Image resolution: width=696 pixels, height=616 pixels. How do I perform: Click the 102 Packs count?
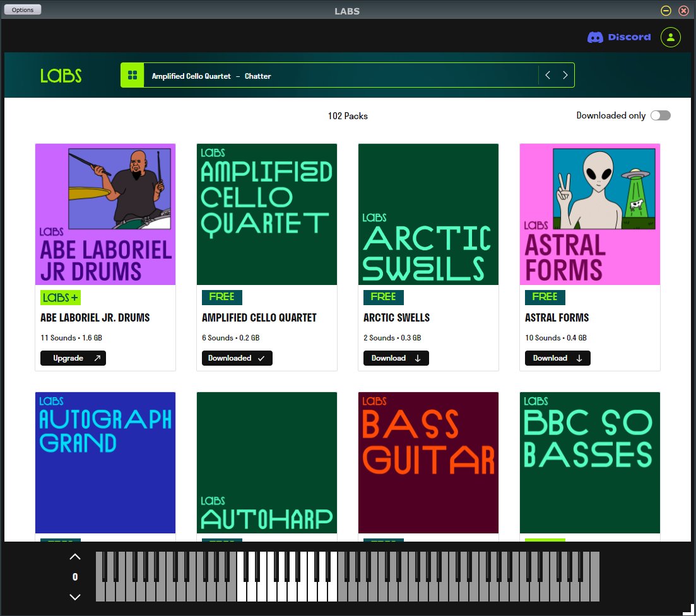point(348,116)
